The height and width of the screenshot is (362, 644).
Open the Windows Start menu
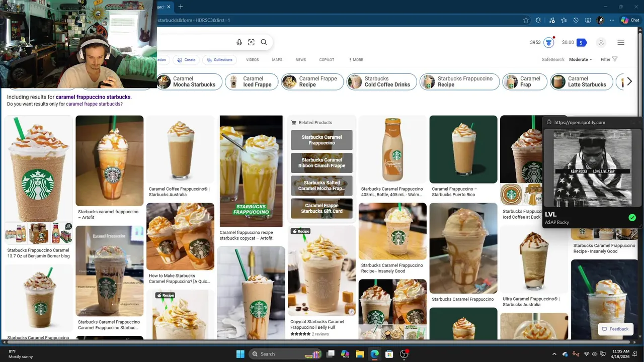(x=240, y=354)
